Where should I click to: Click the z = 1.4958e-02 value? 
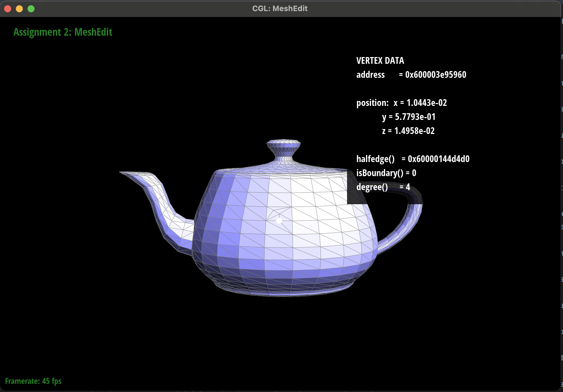[x=414, y=131]
